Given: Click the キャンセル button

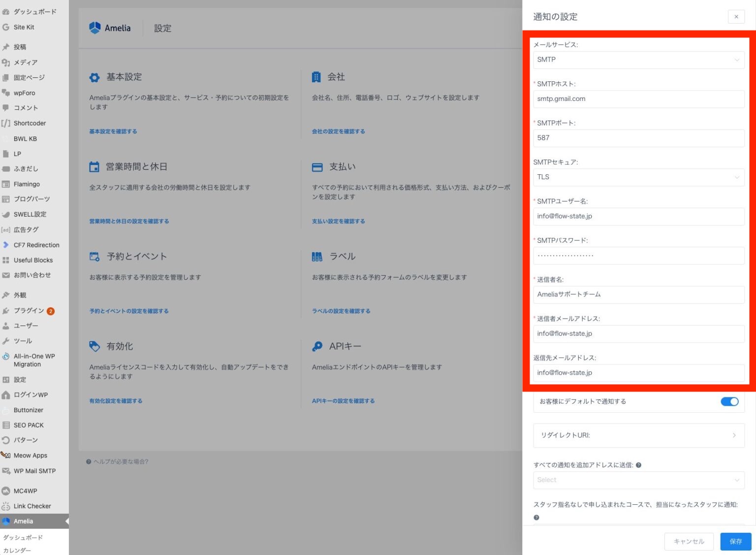Looking at the screenshot, I should pyautogui.click(x=689, y=541).
